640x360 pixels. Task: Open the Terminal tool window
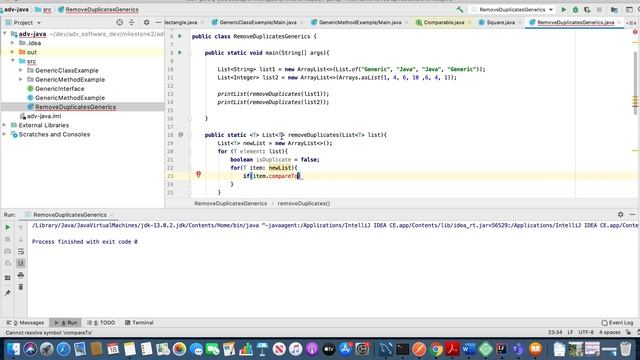click(x=139, y=322)
